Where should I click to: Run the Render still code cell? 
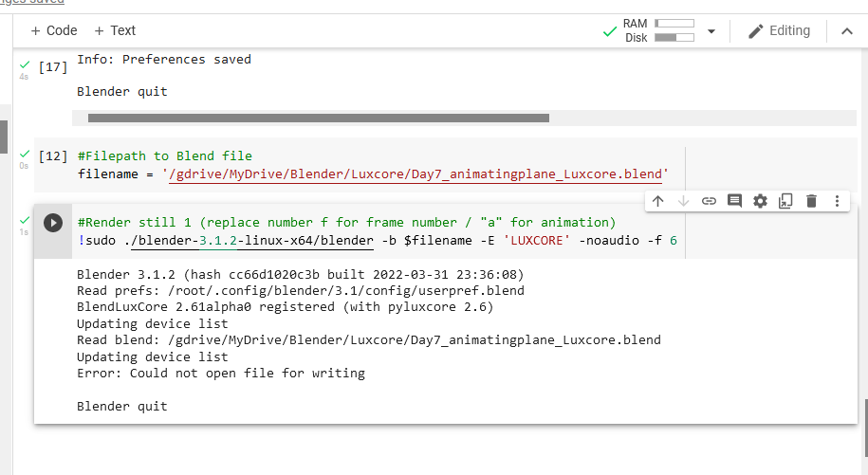pyautogui.click(x=53, y=223)
